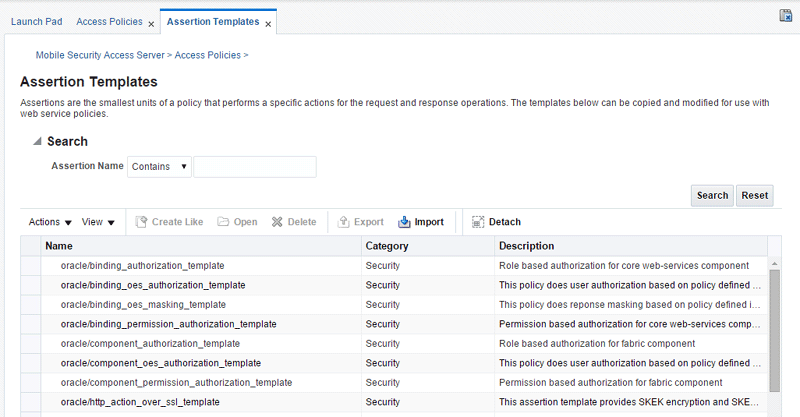Open the Actions menu
The width and height of the screenshot is (800, 417).
tap(50, 222)
